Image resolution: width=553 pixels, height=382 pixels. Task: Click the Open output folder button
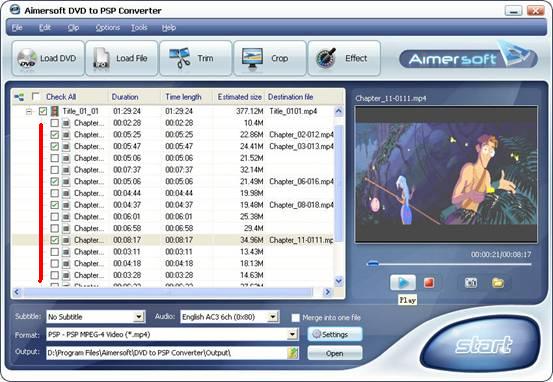(335, 353)
